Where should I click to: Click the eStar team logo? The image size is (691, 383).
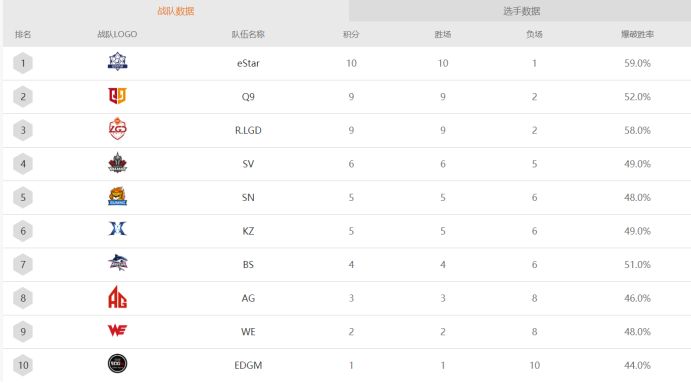[118, 62]
